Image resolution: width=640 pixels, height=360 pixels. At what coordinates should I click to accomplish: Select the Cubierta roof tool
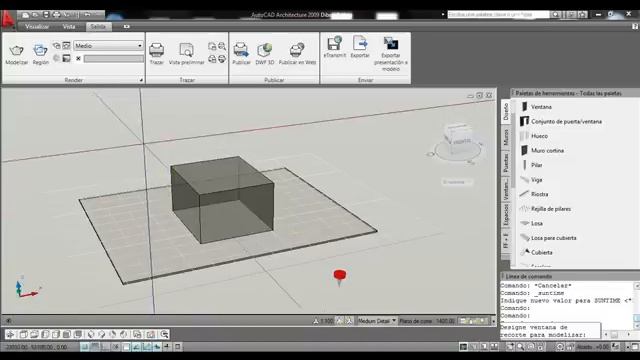click(x=536, y=253)
